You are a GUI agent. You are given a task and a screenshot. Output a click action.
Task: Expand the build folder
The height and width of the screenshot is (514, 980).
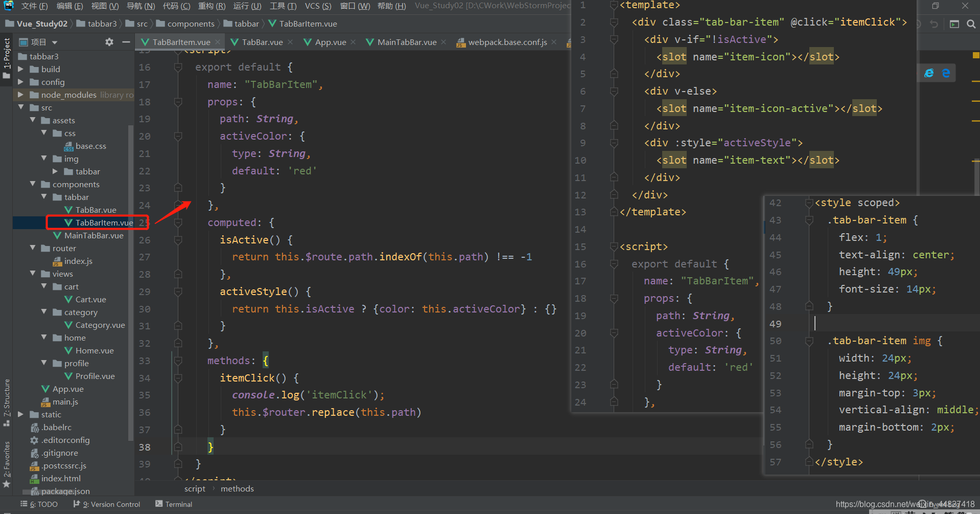click(x=21, y=69)
